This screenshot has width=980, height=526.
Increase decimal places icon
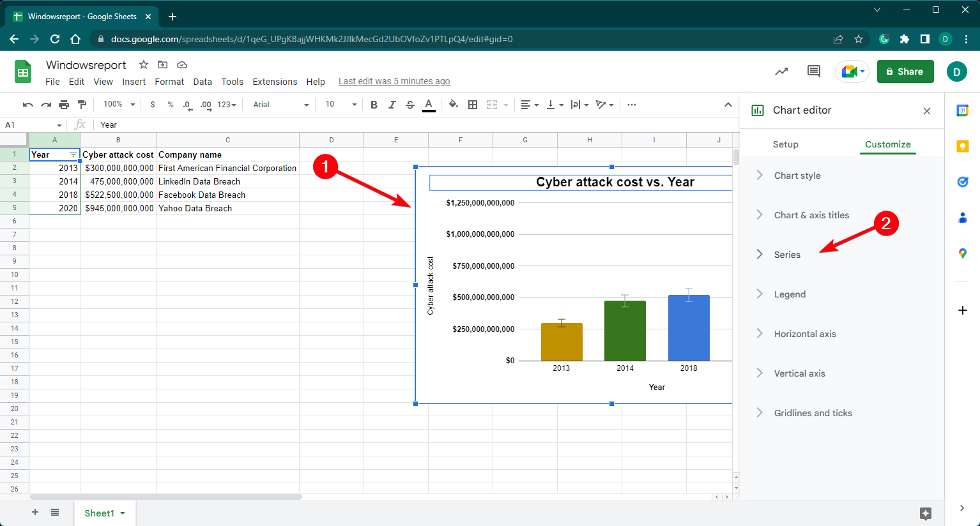(x=206, y=105)
